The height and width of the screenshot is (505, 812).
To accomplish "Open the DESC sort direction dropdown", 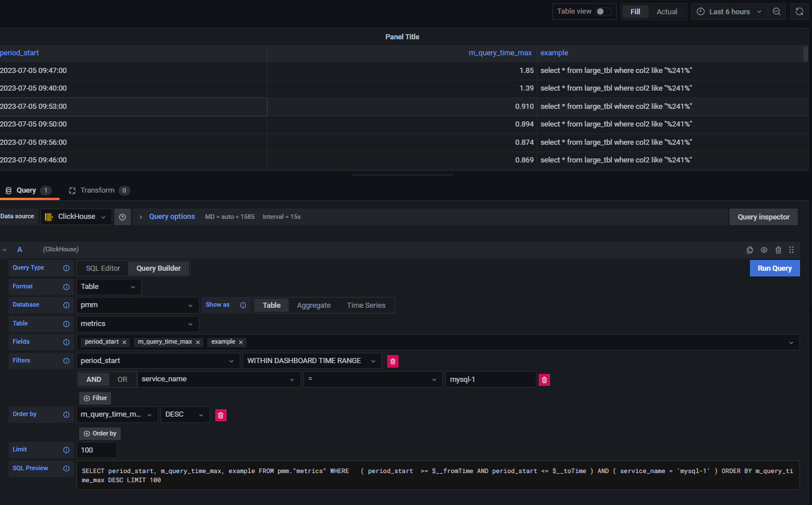I will pos(185,415).
